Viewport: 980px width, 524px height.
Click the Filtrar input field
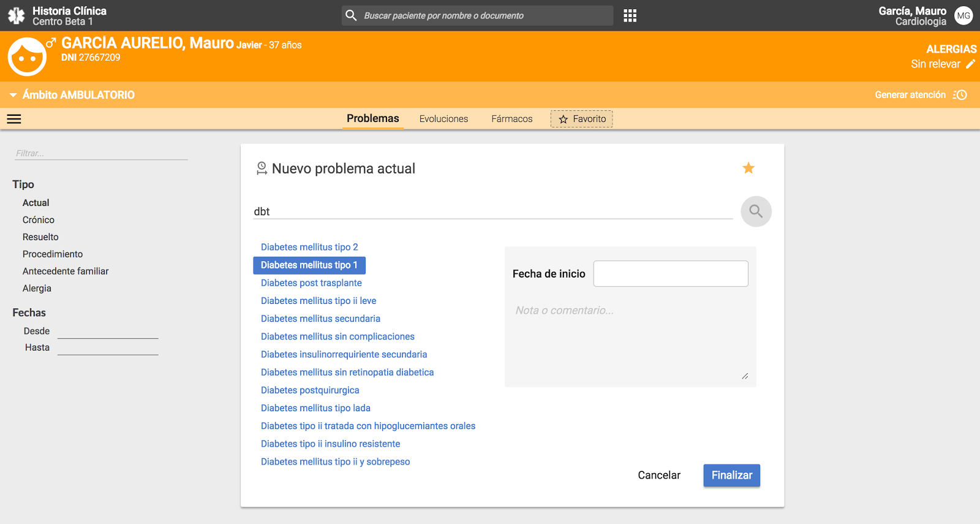coord(101,153)
